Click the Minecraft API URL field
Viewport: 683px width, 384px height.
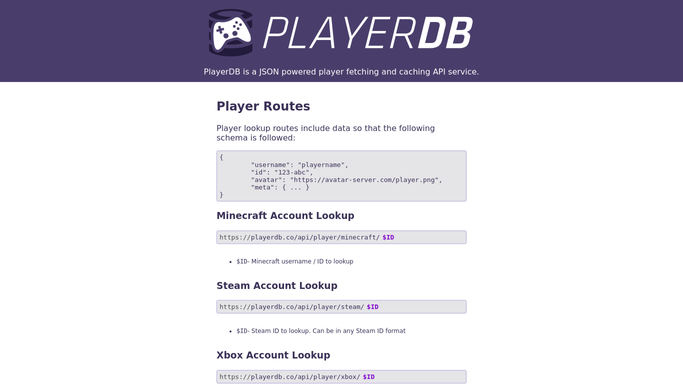click(x=341, y=237)
